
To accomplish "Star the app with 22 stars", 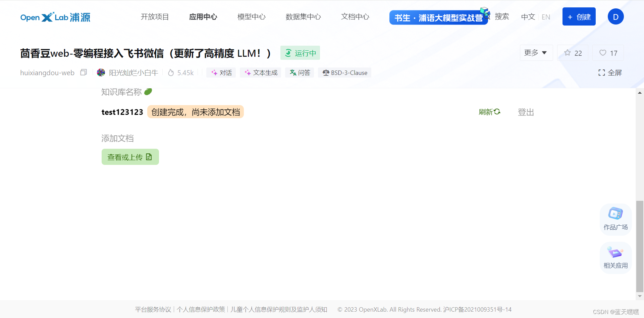I will [x=573, y=53].
